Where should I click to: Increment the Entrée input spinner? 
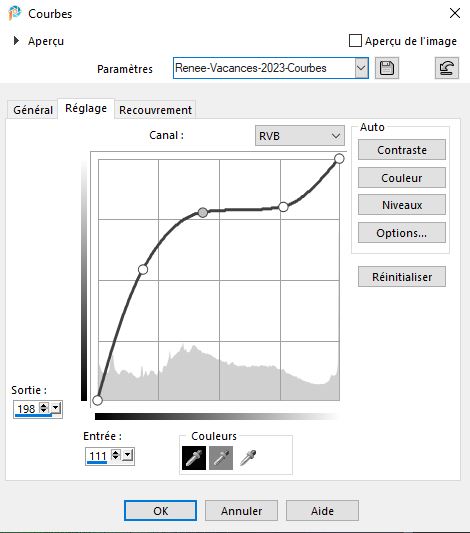tap(116, 452)
